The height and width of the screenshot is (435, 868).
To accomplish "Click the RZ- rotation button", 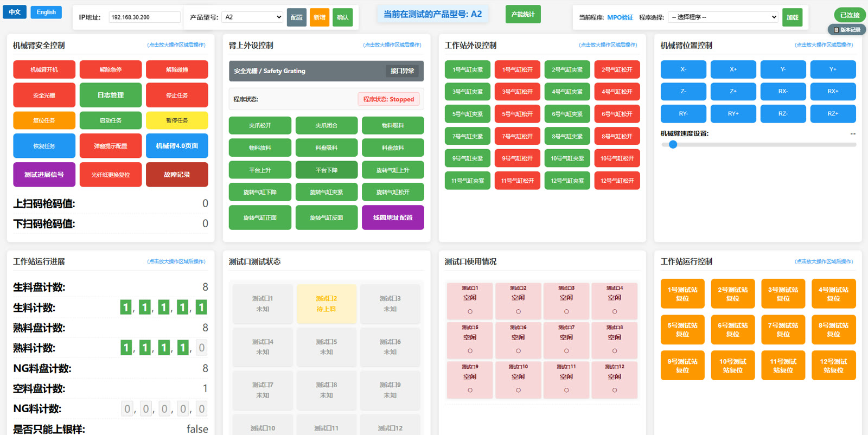I will pos(783,114).
